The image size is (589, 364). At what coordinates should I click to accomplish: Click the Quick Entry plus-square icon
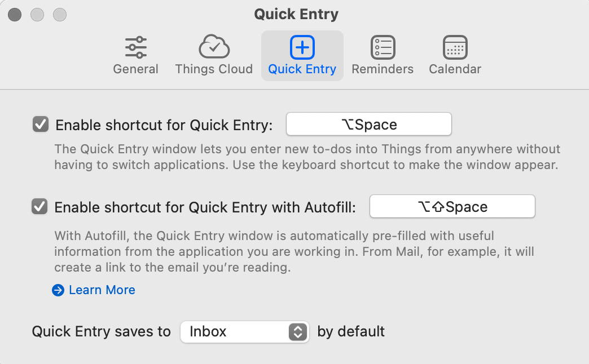302,47
